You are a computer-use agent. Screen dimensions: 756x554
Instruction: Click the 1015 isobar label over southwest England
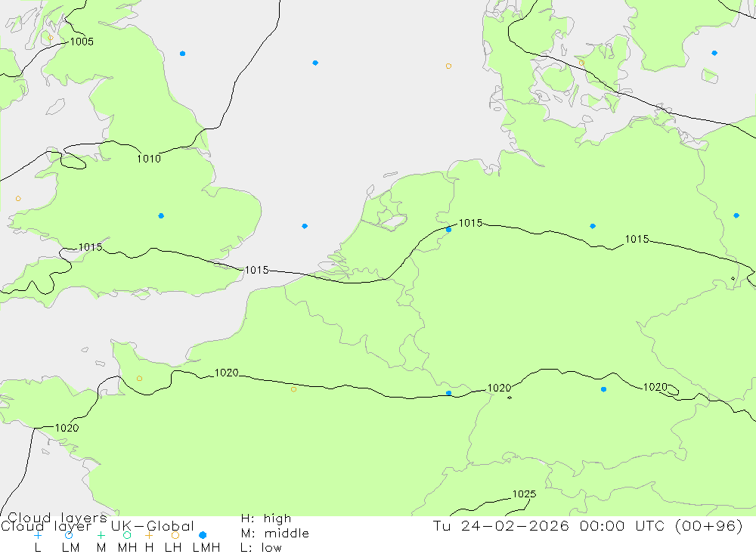(x=91, y=247)
